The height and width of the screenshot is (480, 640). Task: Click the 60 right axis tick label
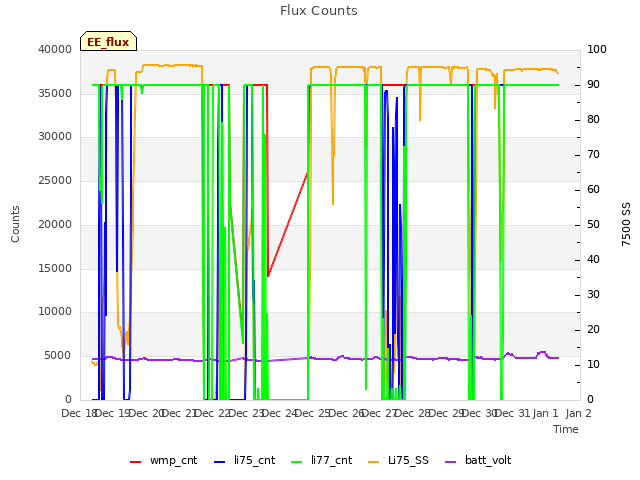[x=593, y=190]
